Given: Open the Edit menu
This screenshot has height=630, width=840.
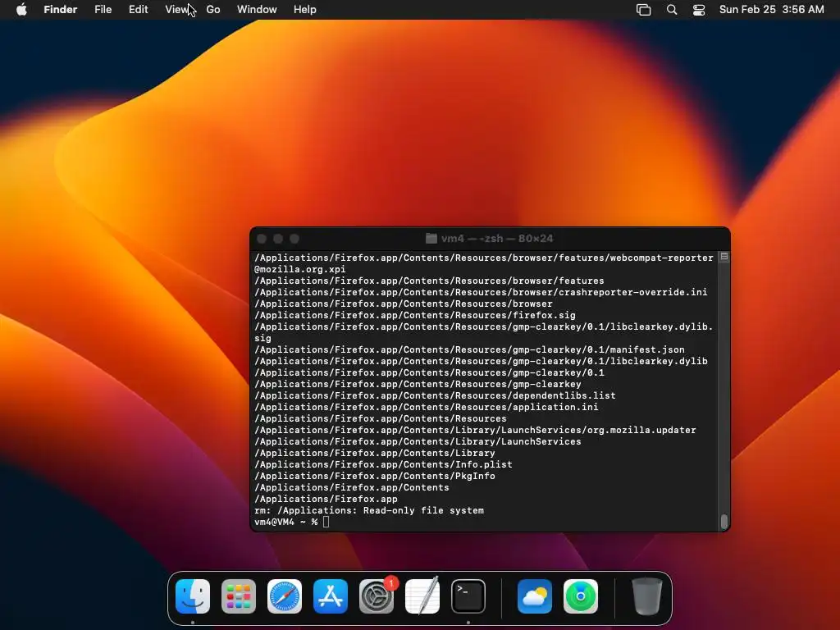Looking at the screenshot, I should click(138, 9).
